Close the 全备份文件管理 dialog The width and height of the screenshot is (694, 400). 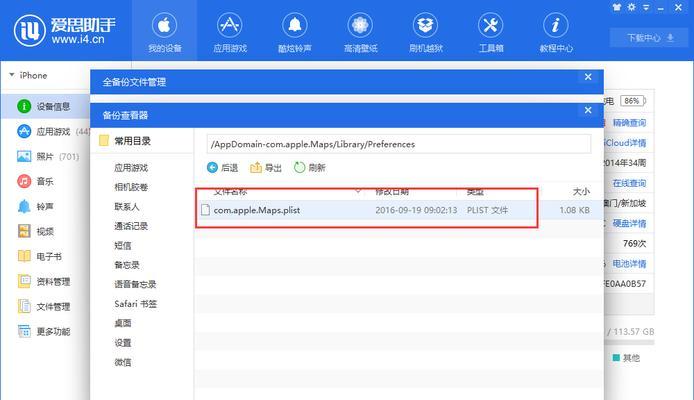[x=588, y=77]
